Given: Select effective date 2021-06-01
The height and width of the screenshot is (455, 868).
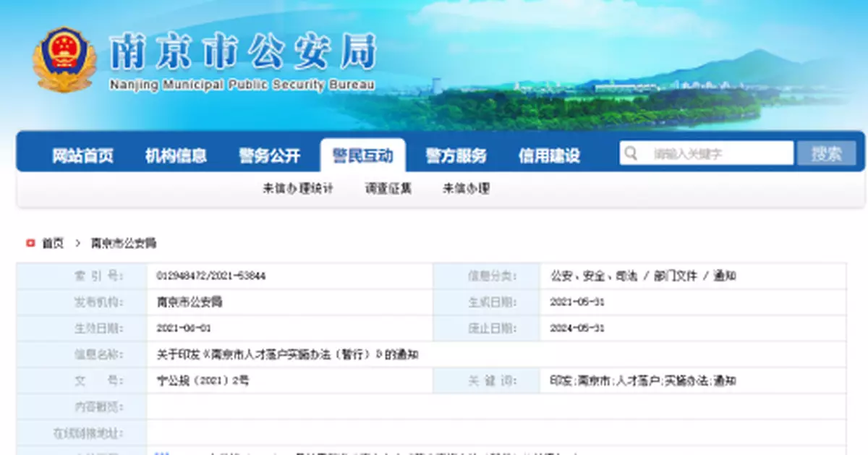Looking at the screenshot, I should [x=184, y=328].
